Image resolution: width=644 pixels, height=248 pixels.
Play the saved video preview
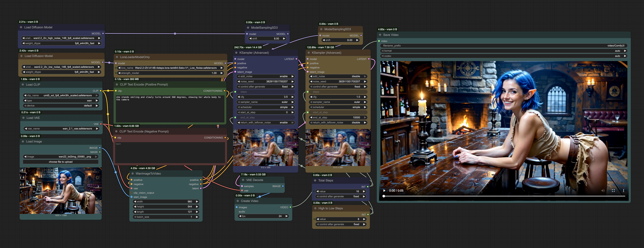384,191
